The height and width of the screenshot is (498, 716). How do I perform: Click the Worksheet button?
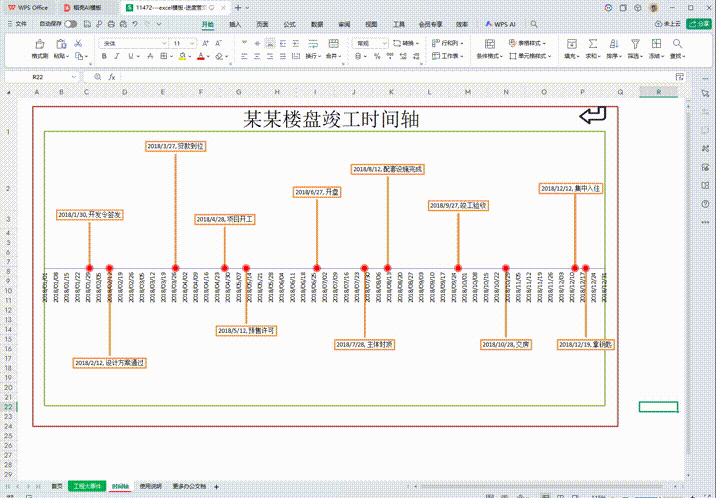point(448,56)
